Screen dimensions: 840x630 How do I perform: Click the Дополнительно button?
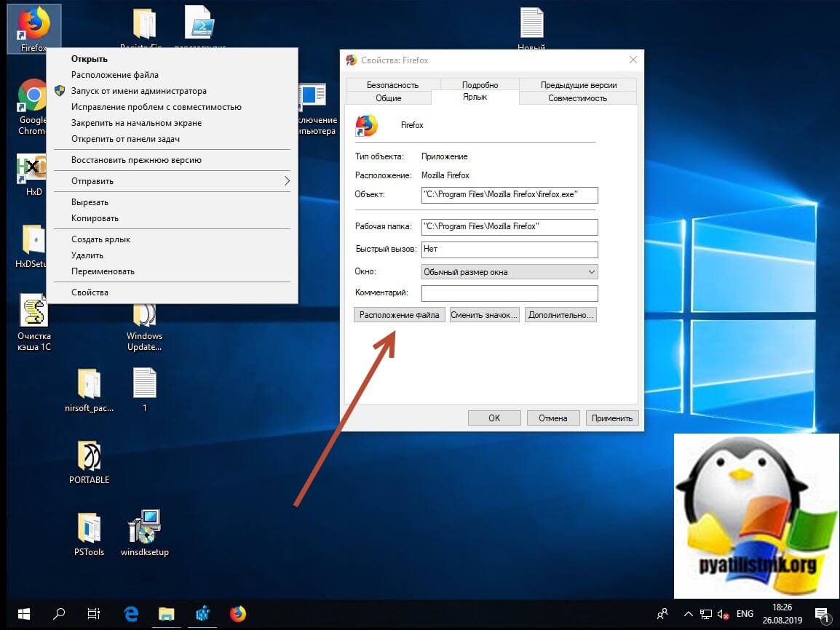tap(560, 315)
